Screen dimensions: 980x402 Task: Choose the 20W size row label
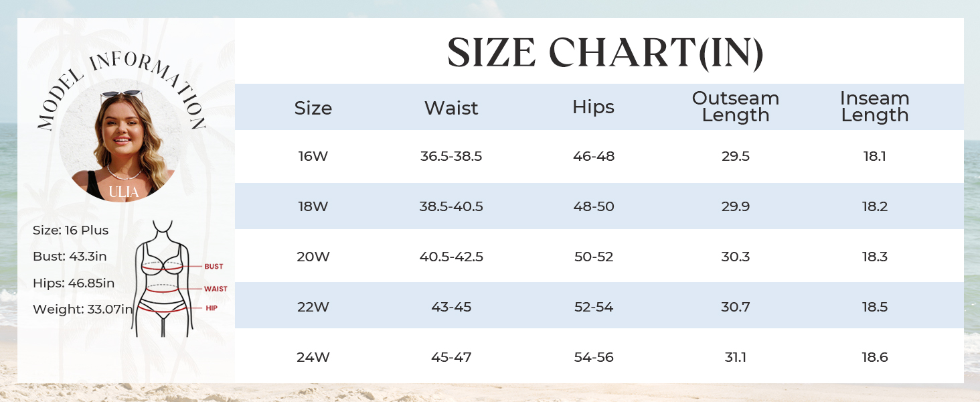tap(313, 257)
